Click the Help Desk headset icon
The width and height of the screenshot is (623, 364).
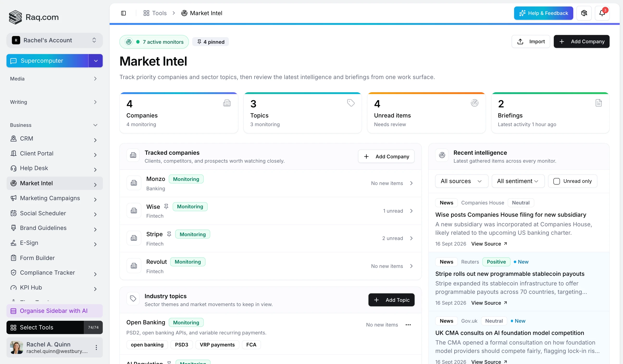tap(14, 168)
